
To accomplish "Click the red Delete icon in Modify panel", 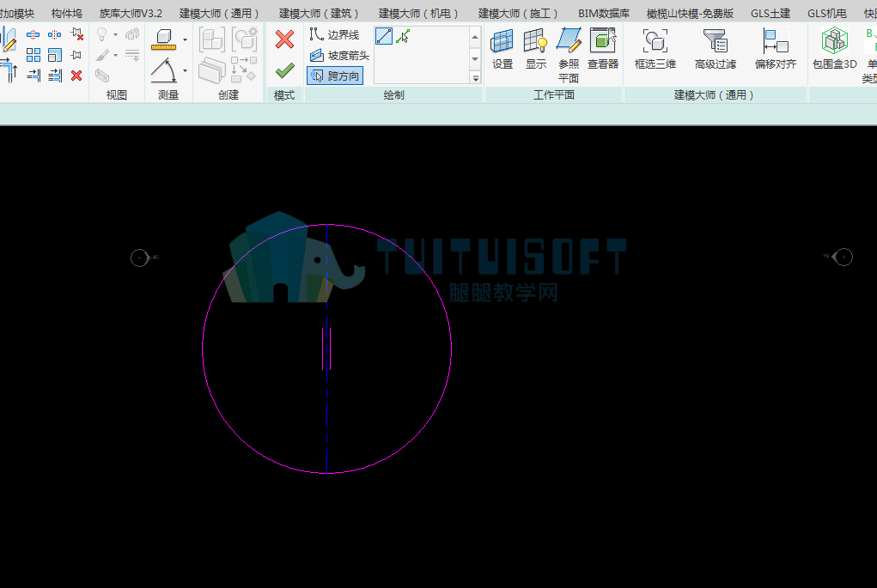I will click(76, 75).
